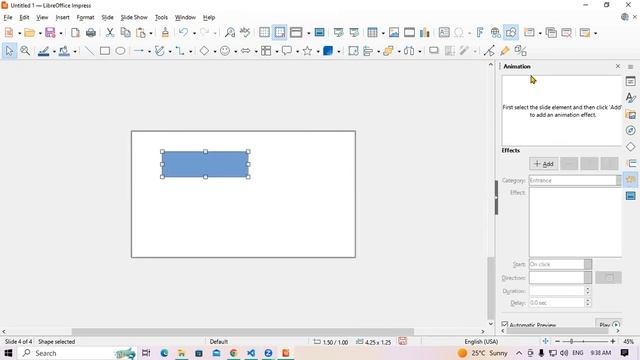The width and height of the screenshot is (640, 360).
Task: Expand Symbol Shapes smiley dropdown arrow
Action: point(236,51)
